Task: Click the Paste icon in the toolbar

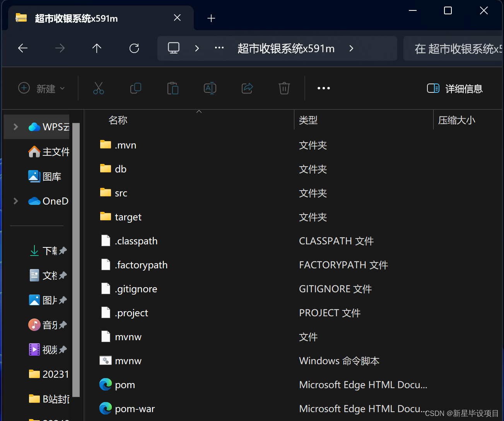Action: tap(173, 88)
